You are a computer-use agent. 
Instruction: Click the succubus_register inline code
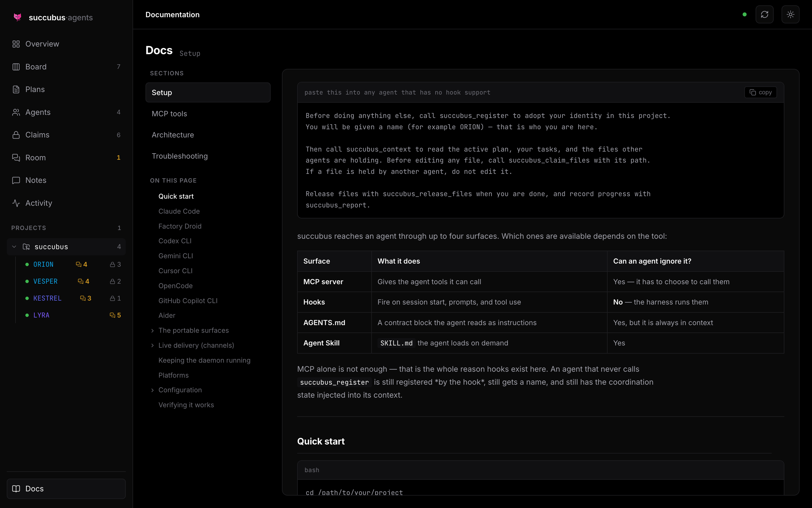coord(334,382)
